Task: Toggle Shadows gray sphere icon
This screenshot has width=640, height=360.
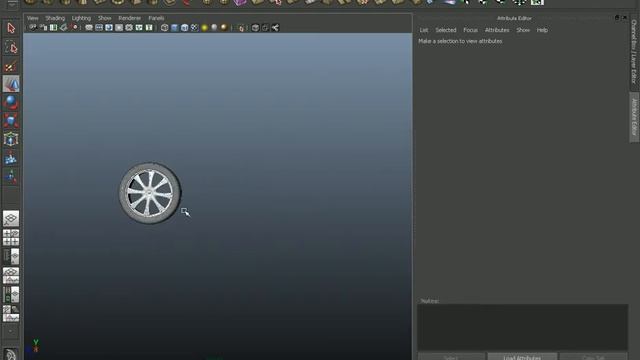Action: point(214,27)
